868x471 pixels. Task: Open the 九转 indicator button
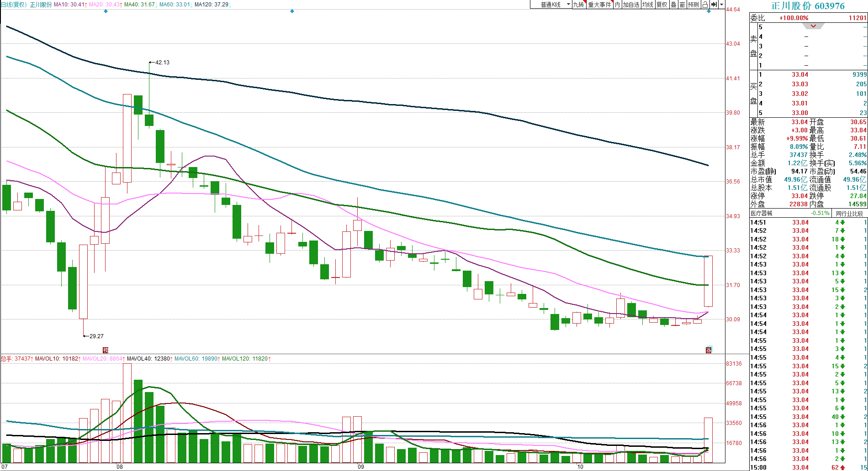point(578,5)
